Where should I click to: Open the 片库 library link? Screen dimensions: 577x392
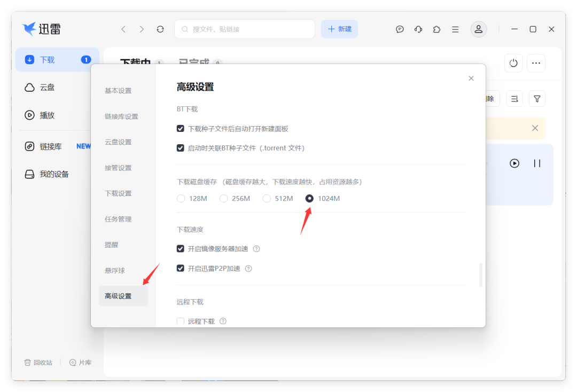pos(80,363)
